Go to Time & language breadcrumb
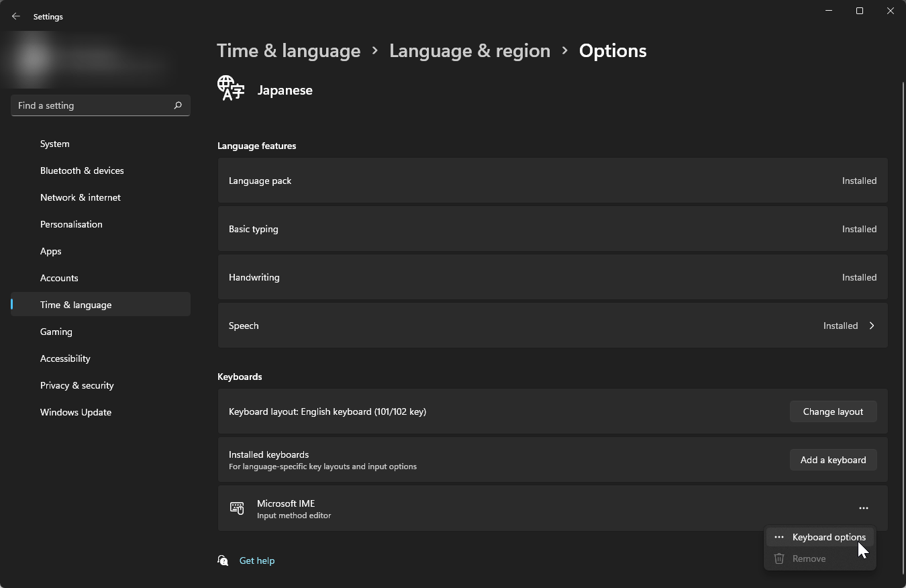This screenshot has width=906, height=588. tap(289, 51)
